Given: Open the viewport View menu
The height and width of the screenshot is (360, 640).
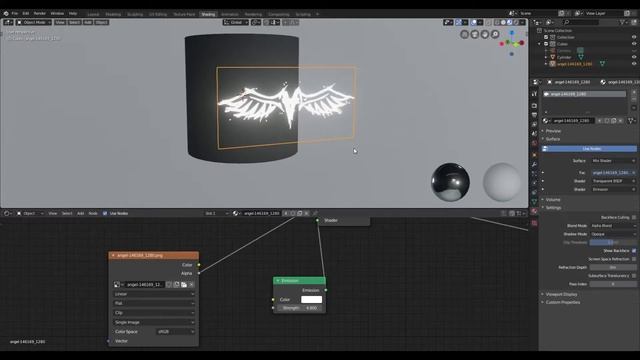Looking at the screenshot, I should coord(60,22).
